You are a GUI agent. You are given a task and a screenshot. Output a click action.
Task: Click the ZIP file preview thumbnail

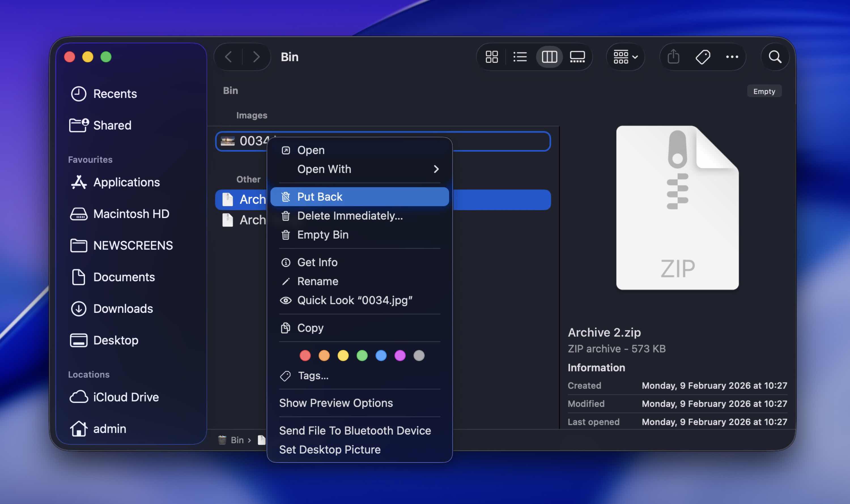pyautogui.click(x=677, y=208)
